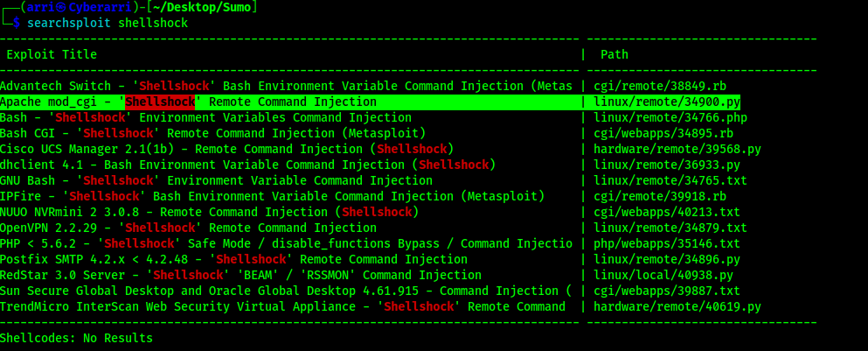Click the path hardware/remote/39568.py
Screen dimensions: 868x351
pos(677,149)
